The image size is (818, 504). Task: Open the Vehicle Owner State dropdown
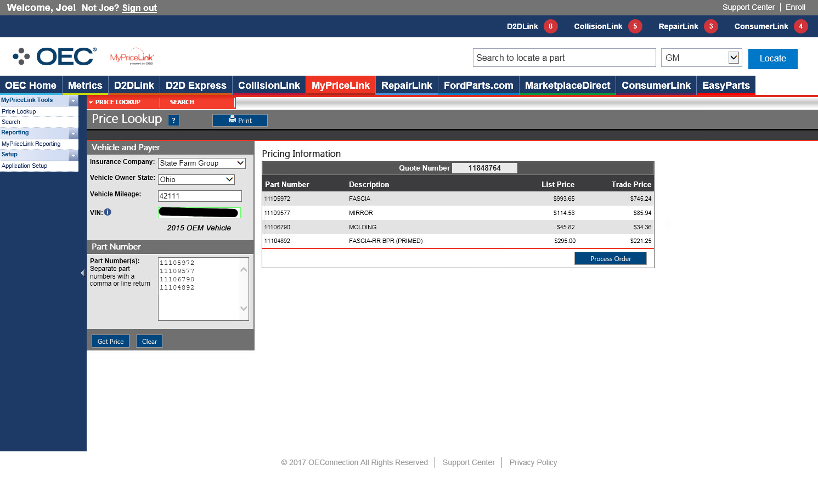(x=196, y=180)
